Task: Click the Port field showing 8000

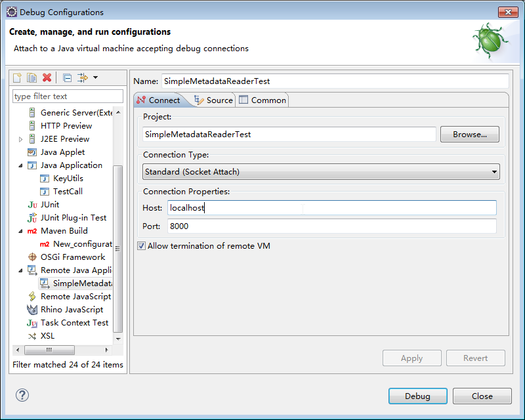Action: 332,226
